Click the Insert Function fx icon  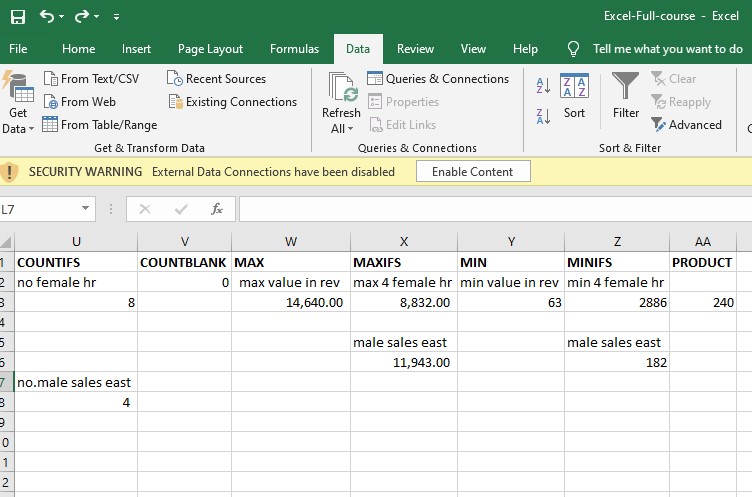217,209
